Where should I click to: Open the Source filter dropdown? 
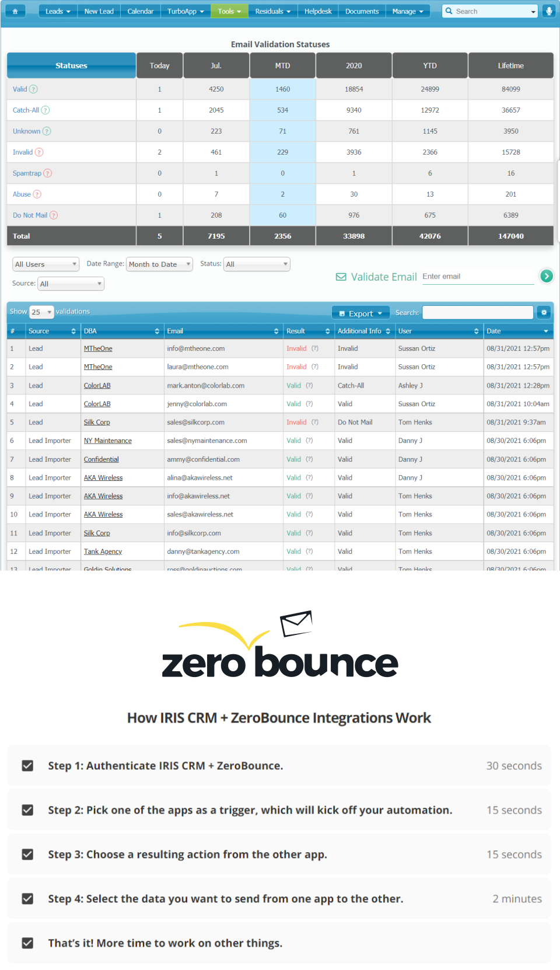pos(71,284)
